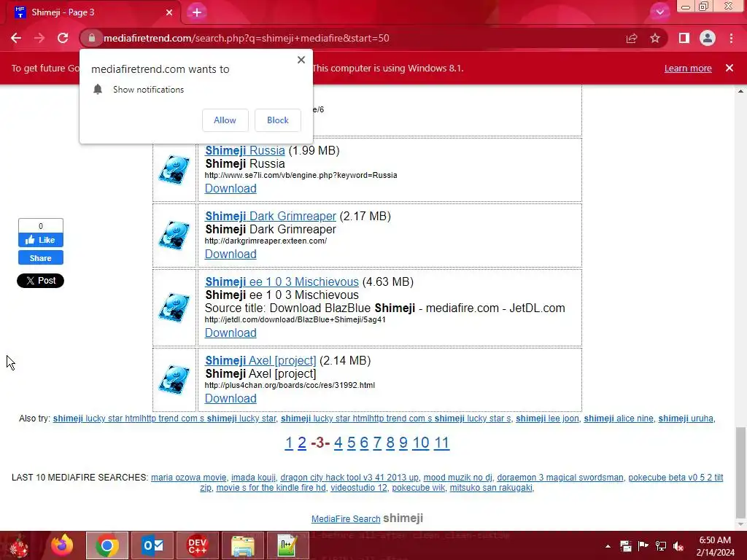Click the disk icon beside Dark Grimreaper
The image size is (747, 560).
[x=174, y=236]
